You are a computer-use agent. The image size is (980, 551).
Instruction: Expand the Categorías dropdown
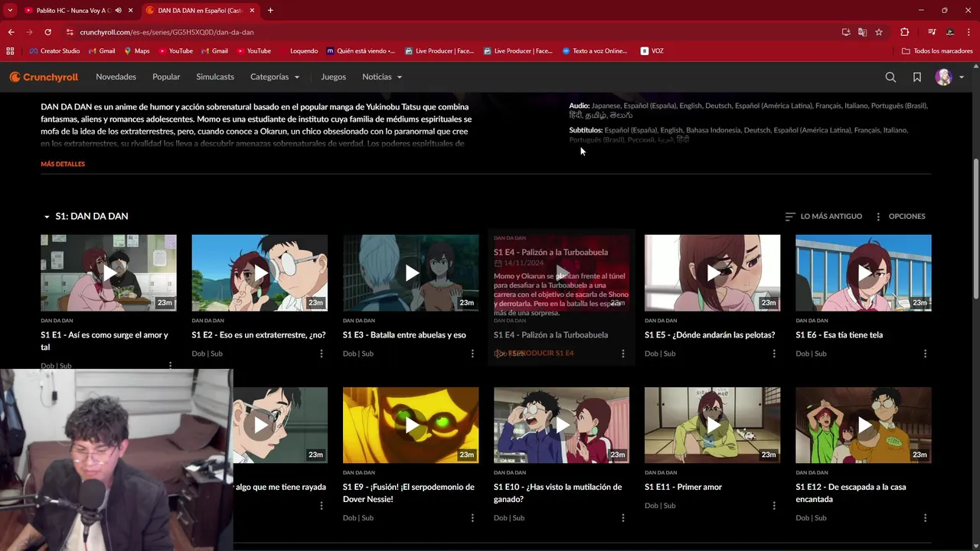pyautogui.click(x=275, y=77)
